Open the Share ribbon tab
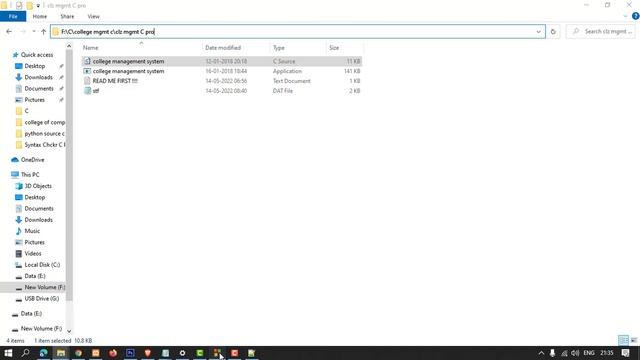640x360 pixels. [x=67, y=16]
